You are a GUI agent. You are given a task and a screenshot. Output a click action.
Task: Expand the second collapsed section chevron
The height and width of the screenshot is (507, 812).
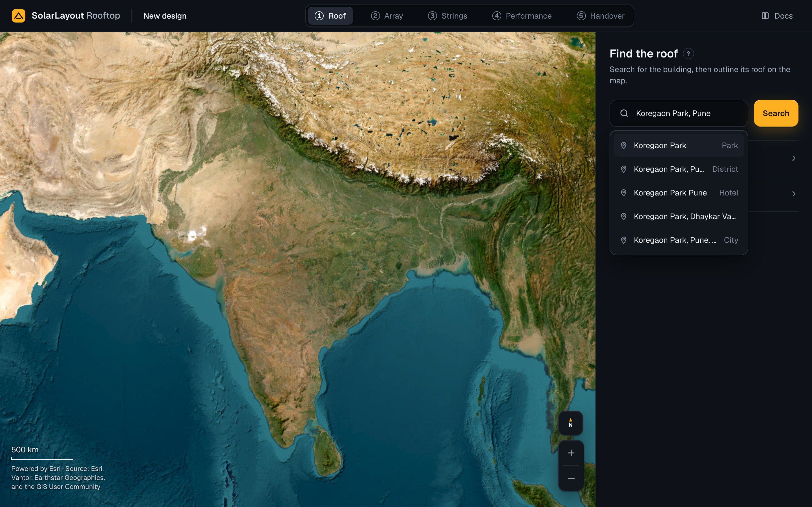click(x=794, y=194)
